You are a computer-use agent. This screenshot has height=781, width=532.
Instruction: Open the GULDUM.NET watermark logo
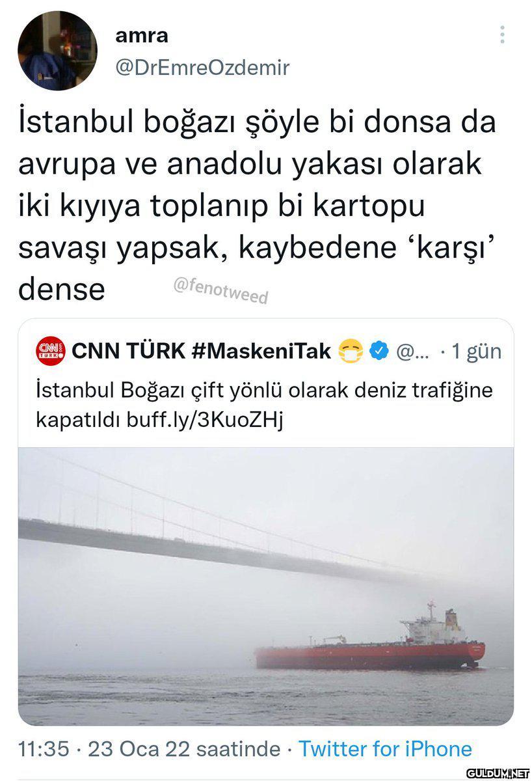(498, 773)
